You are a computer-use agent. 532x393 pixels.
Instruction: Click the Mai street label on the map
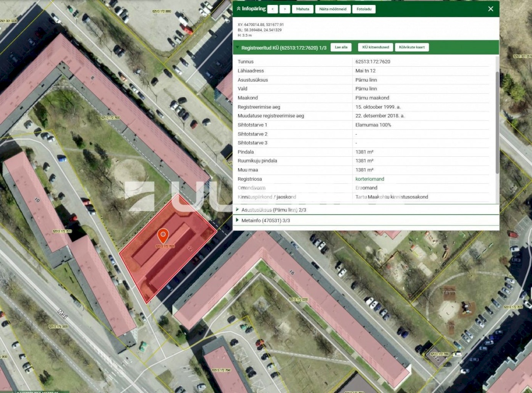[62, 314]
